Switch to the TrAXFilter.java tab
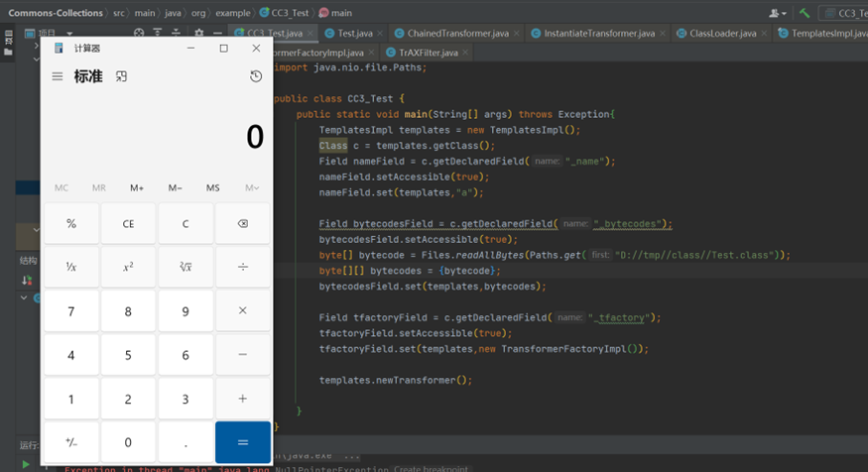Screen dimensions: 868x472 pos(428,53)
